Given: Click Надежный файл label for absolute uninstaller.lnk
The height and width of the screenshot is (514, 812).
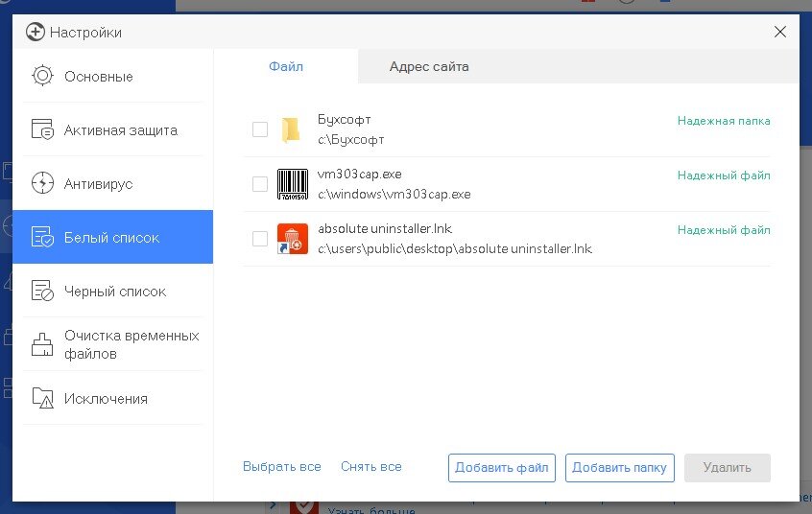Looking at the screenshot, I should click(x=724, y=230).
